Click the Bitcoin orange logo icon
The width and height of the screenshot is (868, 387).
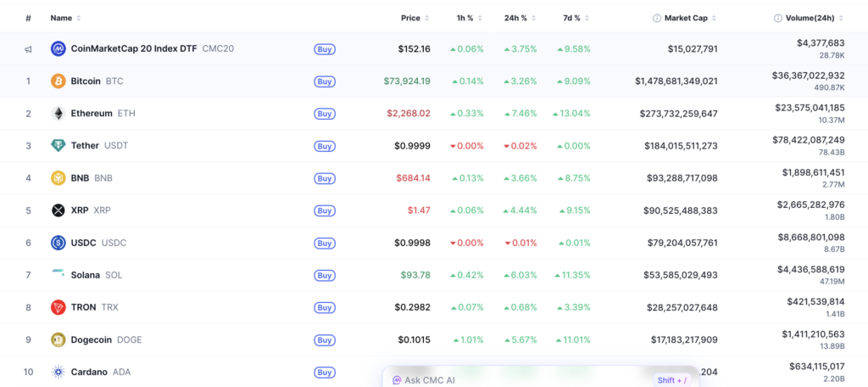[58, 81]
